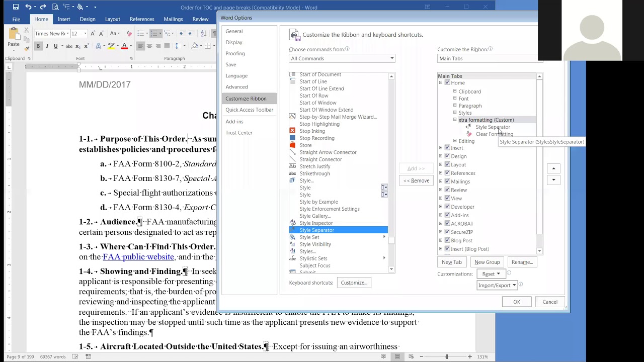Uncheck the References tab checkbox
Viewport: 644px width, 362px height.
tap(447, 173)
